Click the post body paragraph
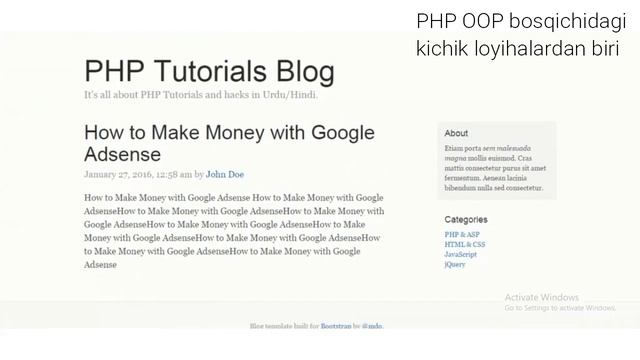This screenshot has width=640, height=360. [x=234, y=231]
